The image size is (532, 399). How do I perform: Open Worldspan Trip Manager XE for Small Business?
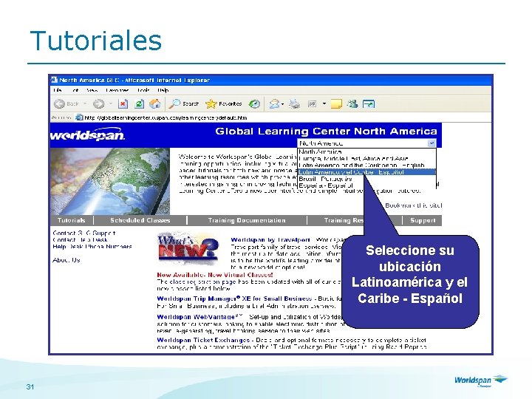(x=234, y=299)
